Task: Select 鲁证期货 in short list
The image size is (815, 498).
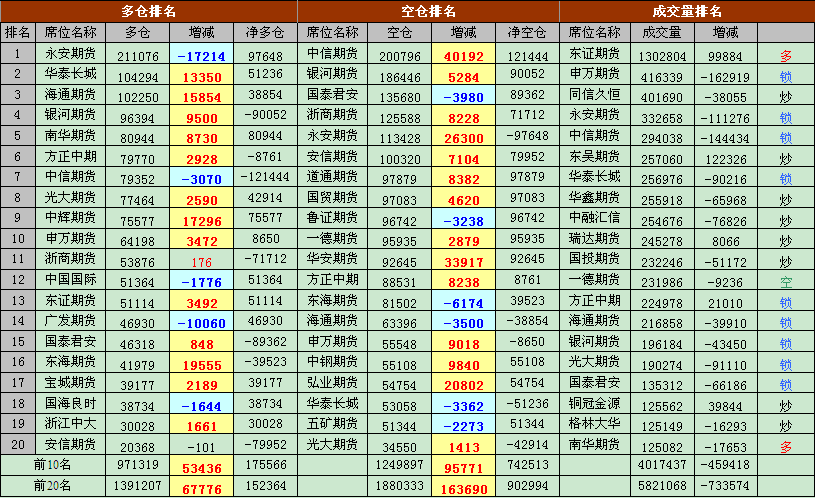Action: point(333,218)
